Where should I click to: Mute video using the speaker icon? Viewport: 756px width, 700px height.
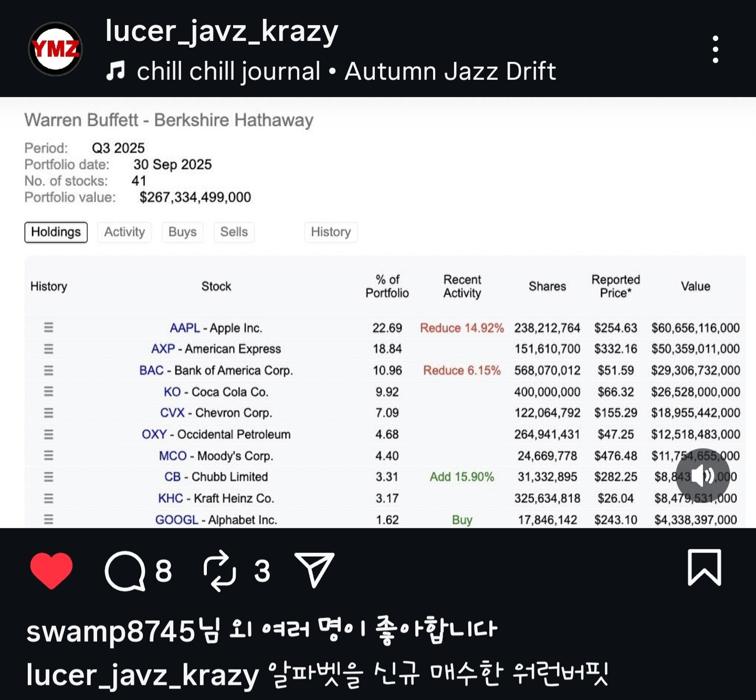click(703, 476)
